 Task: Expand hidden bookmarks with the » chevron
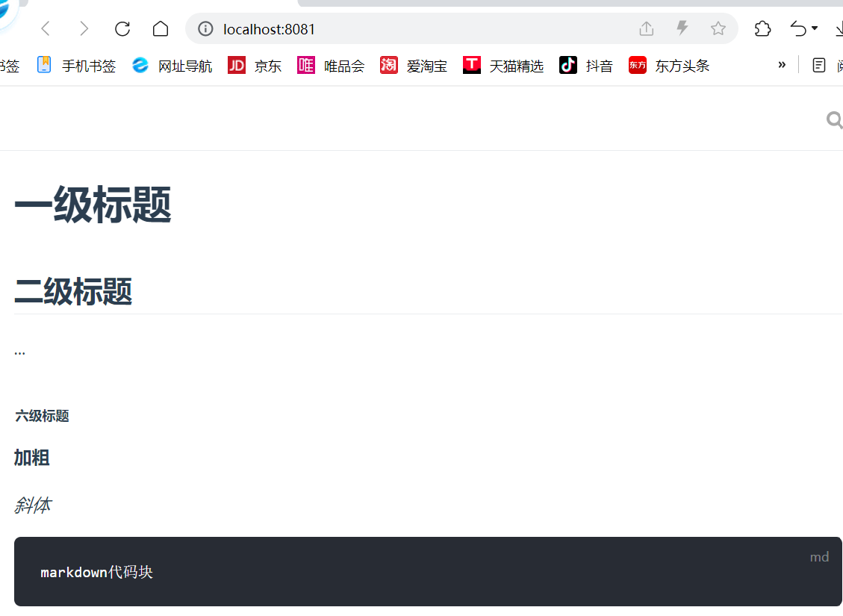[x=781, y=65]
